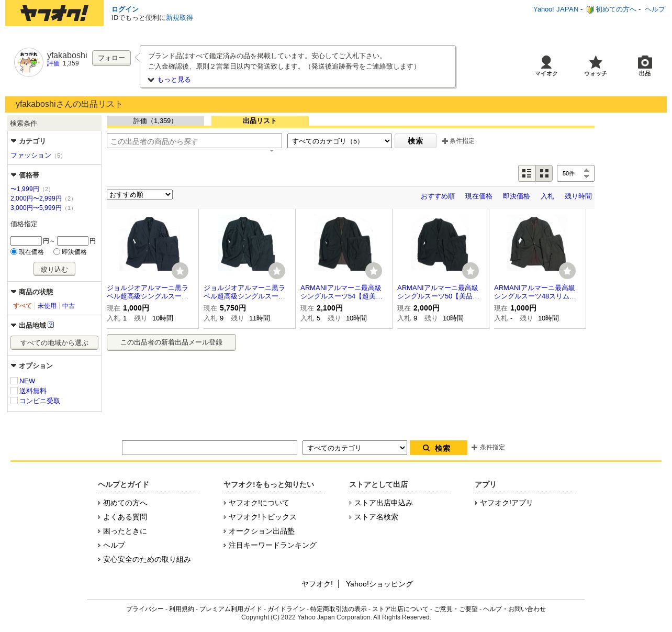Open the おすすめ順 sort dropdown
This screenshot has width=672, height=632.
pos(140,195)
